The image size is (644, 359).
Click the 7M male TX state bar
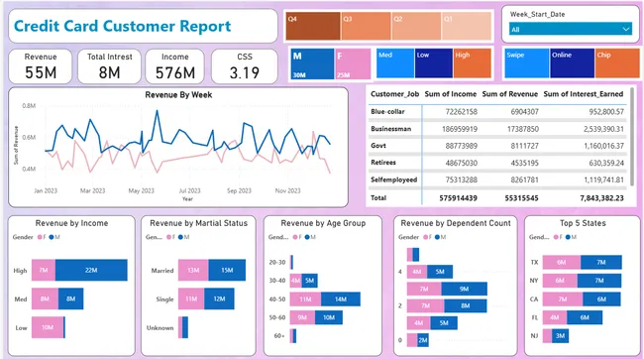tap(600, 262)
